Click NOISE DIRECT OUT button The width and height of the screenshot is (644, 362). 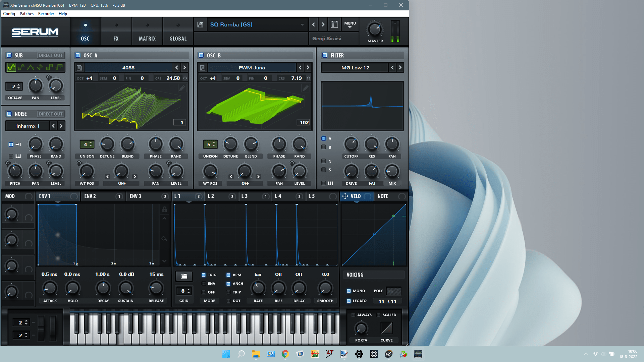(51, 114)
